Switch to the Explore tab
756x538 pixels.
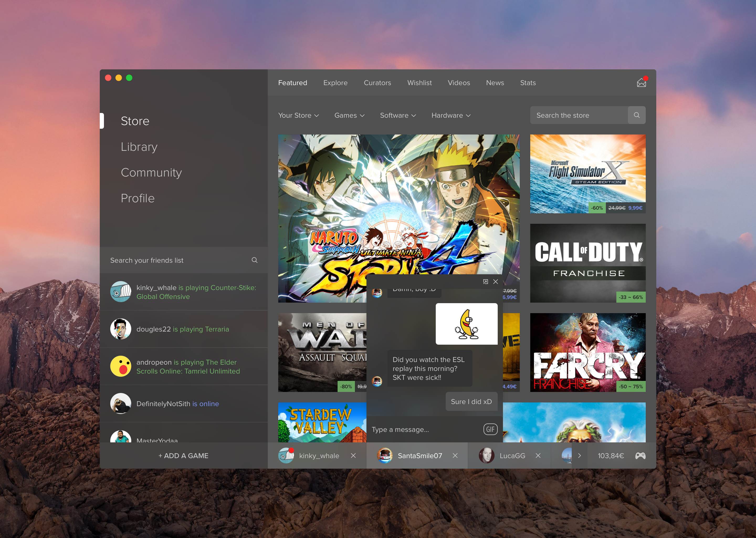(x=335, y=82)
